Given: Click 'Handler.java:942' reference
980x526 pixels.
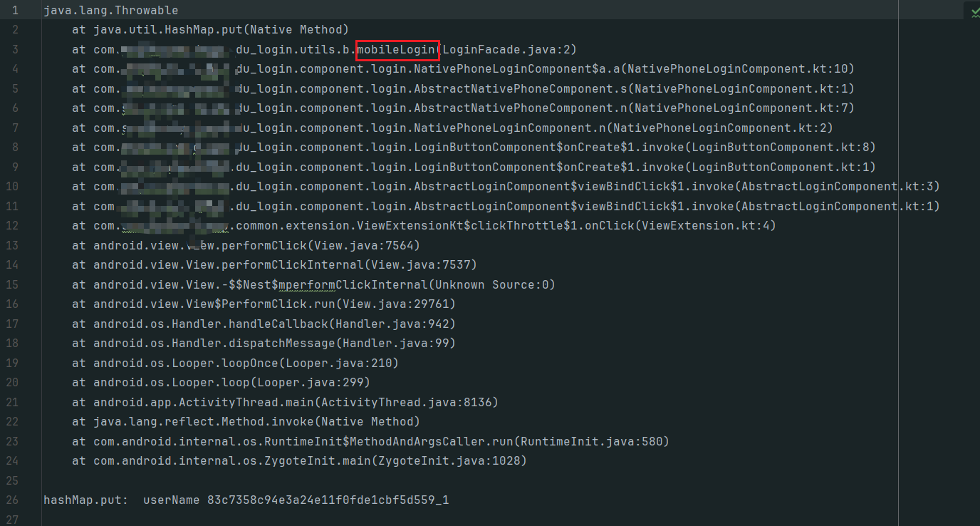Looking at the screenshot, I should 392,324.
